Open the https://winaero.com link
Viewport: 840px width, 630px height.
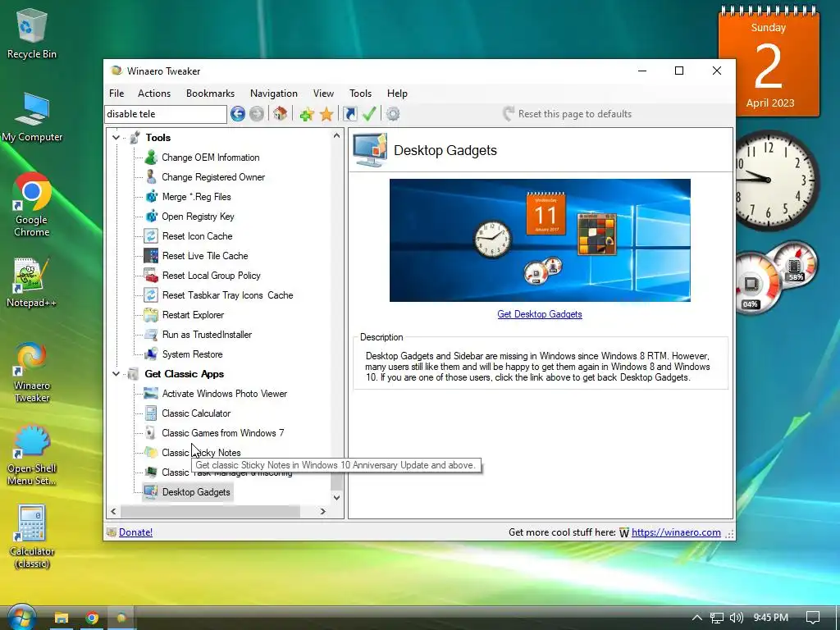[676, 532]
